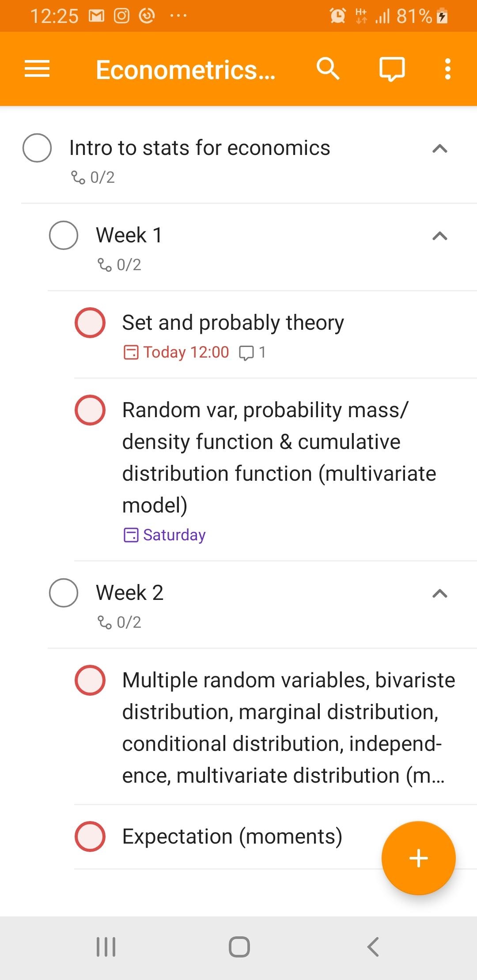Tap the Android back navigation arrow
Screen dimensions: 477x980
[373, 947]
